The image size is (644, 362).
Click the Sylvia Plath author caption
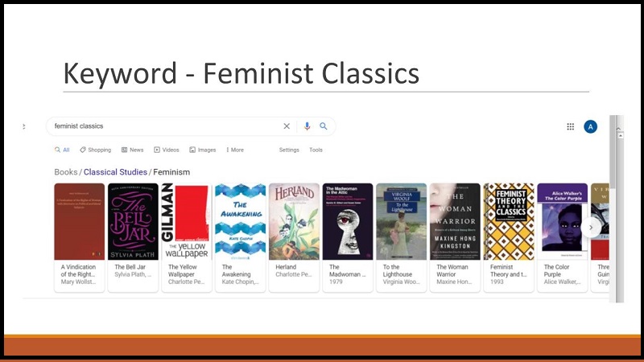pyautogui.click(x=133, y=274)
